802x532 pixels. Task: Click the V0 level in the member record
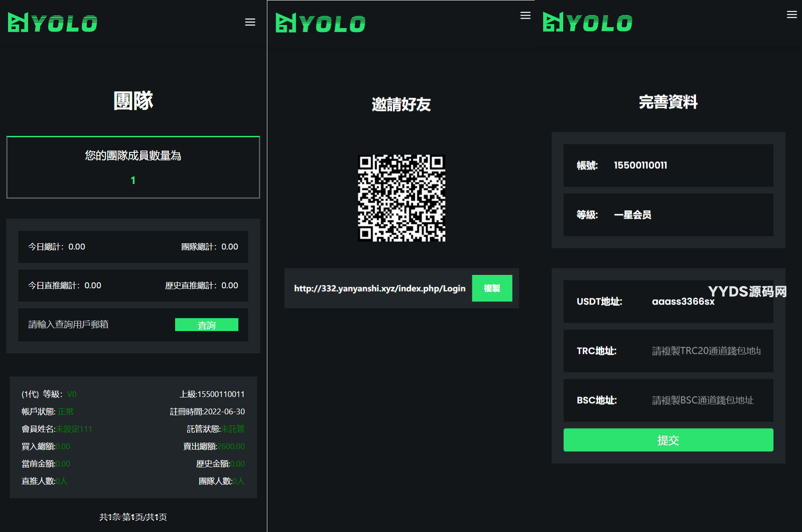72,394
